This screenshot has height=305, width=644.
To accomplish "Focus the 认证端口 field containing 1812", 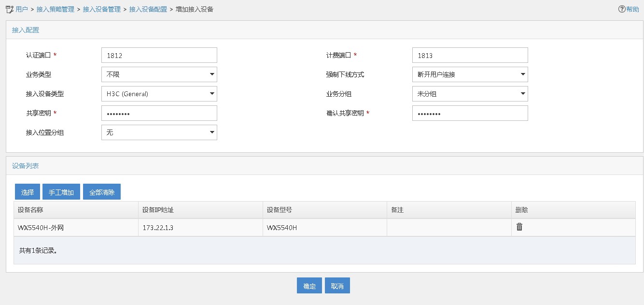I will pyautogui.click(x=159, y=55).
